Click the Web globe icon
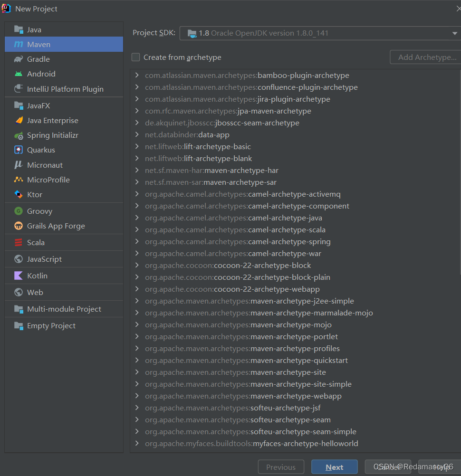The width and height of the screenshot is (461, 476). click(19, 292)
